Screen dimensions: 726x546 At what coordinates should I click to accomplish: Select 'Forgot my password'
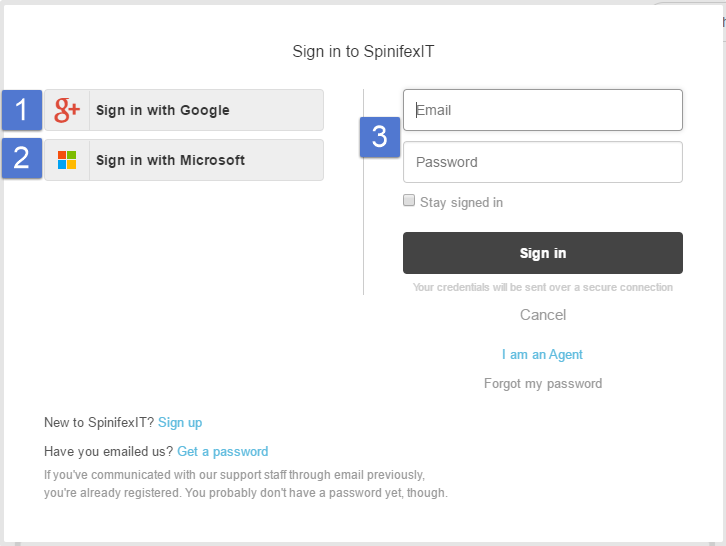coord(543,383)
